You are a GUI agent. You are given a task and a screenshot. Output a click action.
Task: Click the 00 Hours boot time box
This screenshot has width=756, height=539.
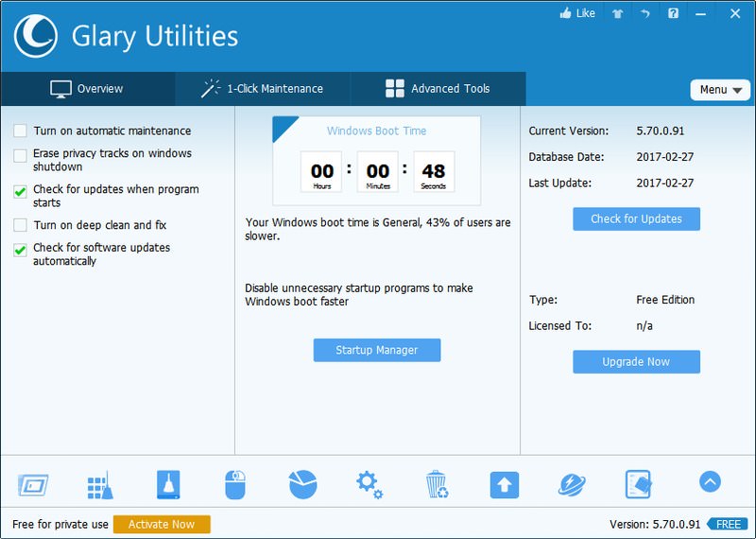coord(321,172)
